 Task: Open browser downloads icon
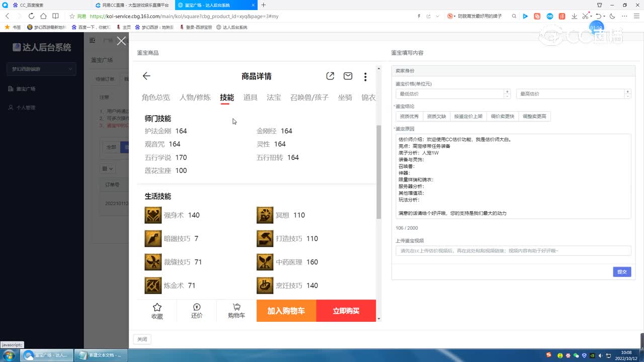click(x=574, y=16)
